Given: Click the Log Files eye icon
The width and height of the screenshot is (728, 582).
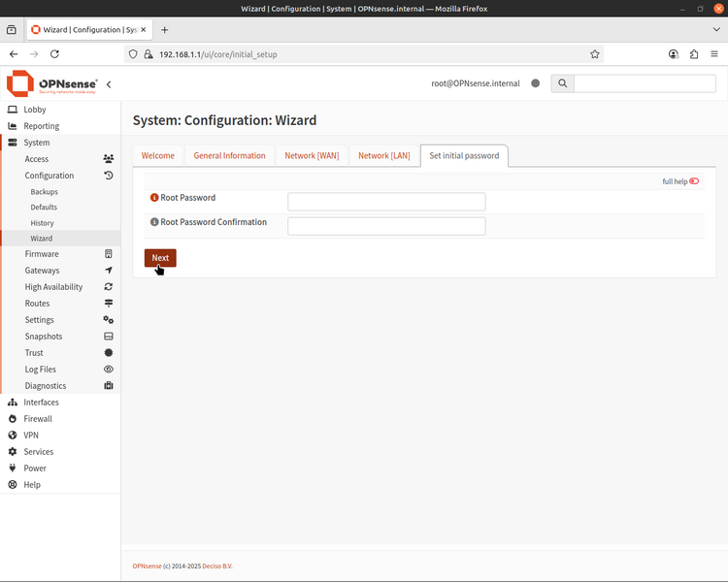Looking at the screenshot, I should pos(108,370).
